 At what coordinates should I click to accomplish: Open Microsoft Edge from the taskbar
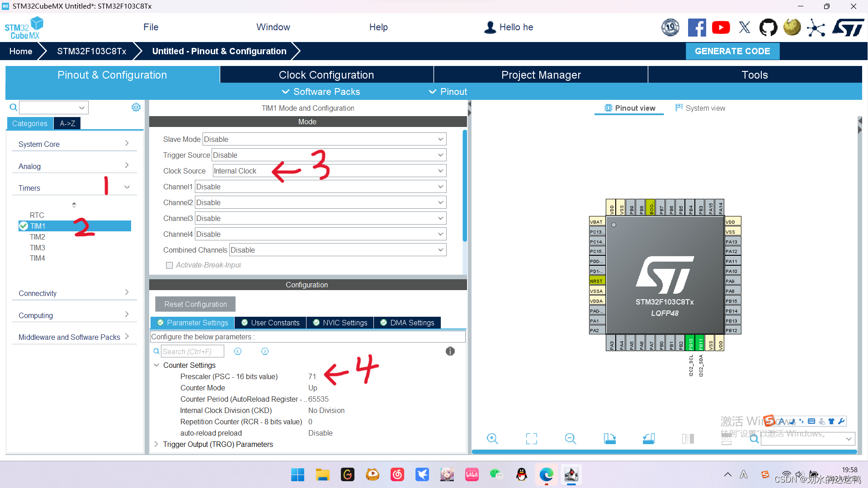(x=546, y=474)
